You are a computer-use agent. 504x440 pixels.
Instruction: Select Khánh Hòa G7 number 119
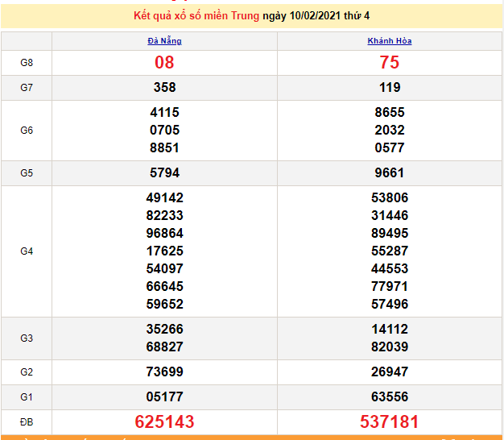point(390,87)
